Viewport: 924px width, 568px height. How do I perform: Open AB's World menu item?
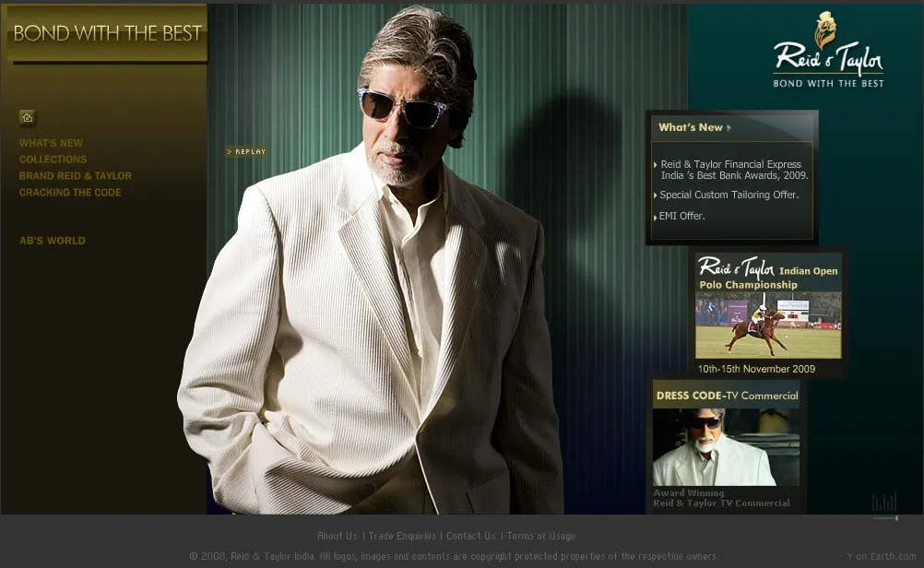[x=53, y=241]
